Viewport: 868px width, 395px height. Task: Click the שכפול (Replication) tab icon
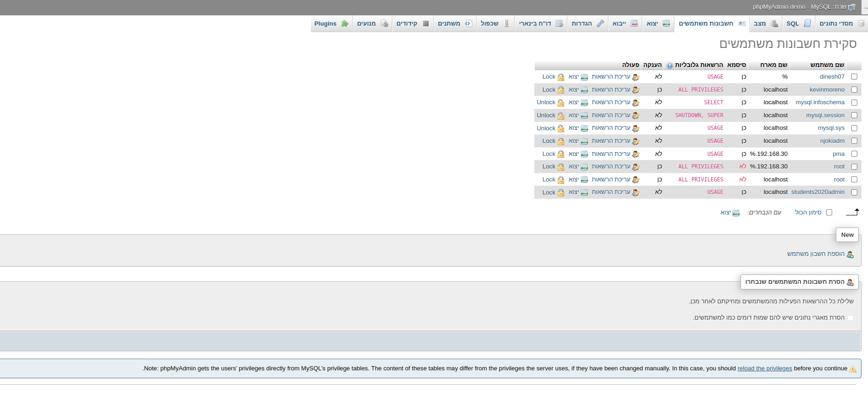point(507,24)
